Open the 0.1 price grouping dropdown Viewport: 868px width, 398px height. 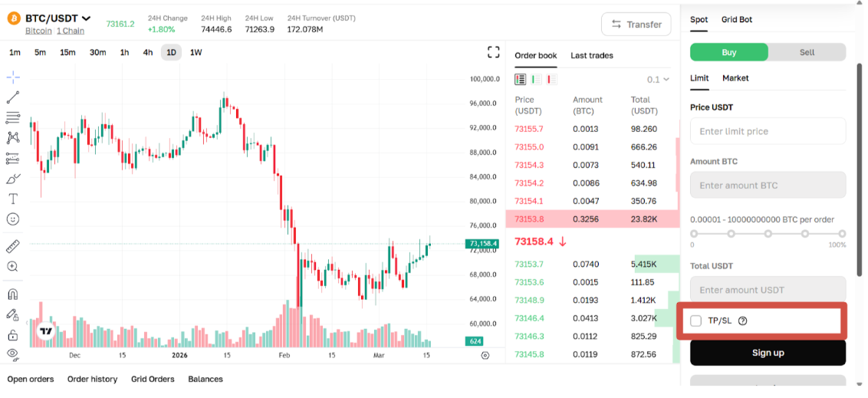(658, 79)
